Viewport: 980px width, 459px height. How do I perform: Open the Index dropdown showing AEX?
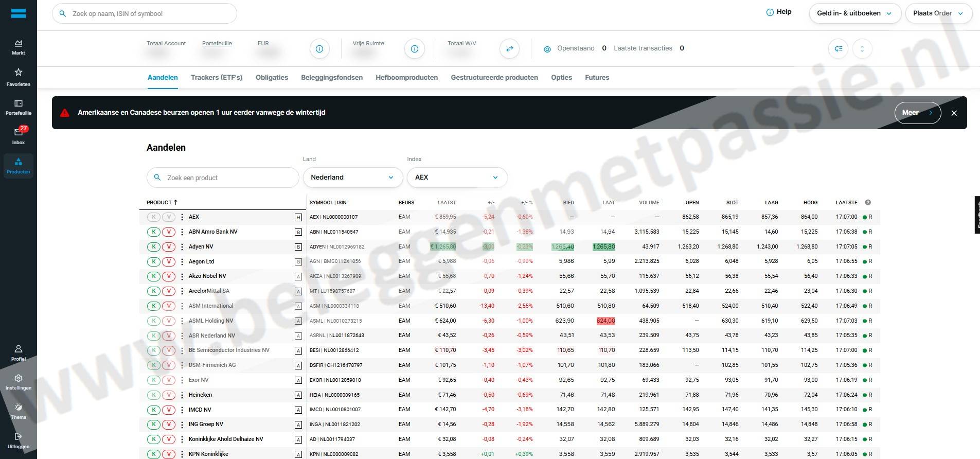457,178
